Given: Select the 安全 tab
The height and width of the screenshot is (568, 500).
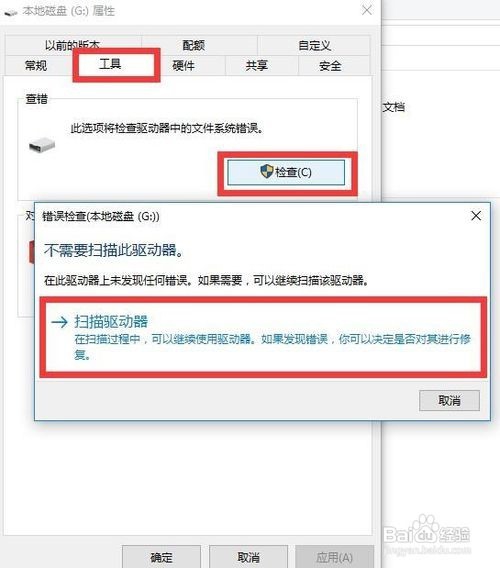Looking at the screenshot, I should [330, 66].
